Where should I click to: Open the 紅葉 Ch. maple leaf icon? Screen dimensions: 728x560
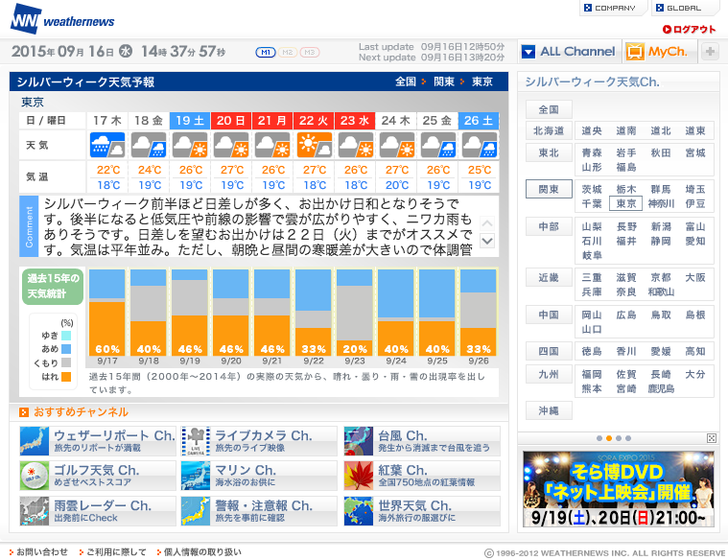[359, 476]
